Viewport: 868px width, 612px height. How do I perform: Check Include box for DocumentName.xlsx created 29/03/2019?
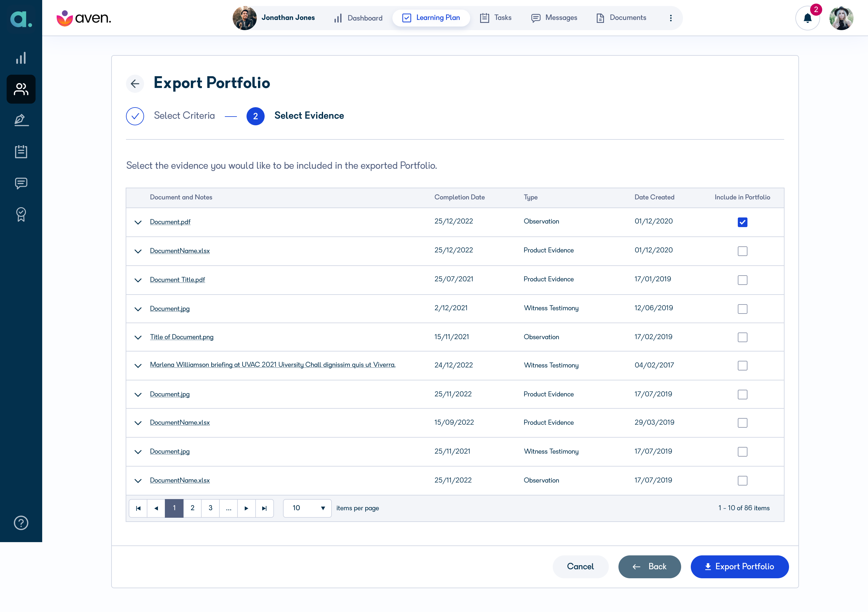coord(743,423)
